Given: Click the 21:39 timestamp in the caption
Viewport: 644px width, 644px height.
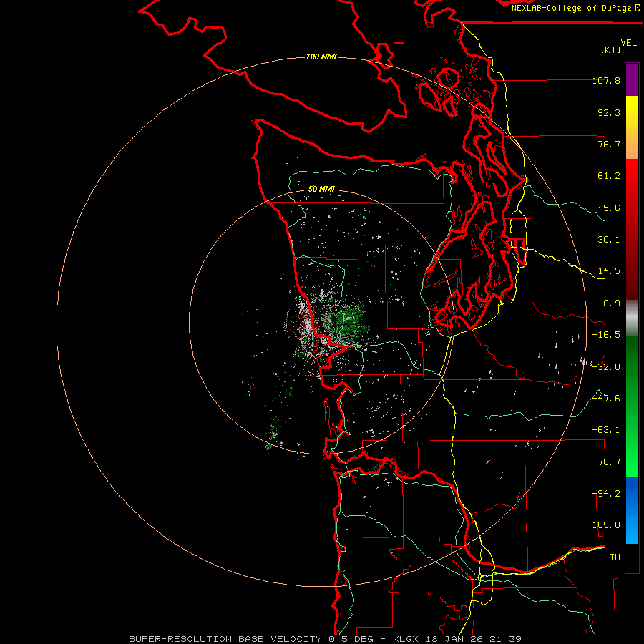Looking at the screenshot, I should [x=505, y=639].
